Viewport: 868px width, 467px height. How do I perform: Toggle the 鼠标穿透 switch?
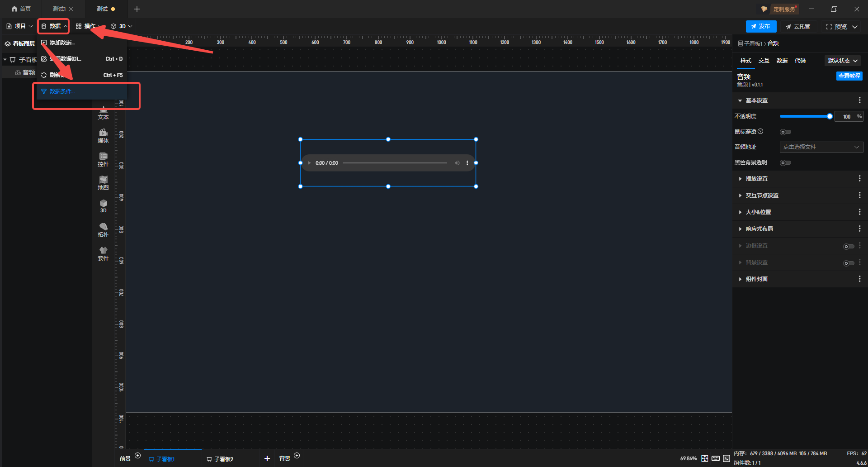785,132
